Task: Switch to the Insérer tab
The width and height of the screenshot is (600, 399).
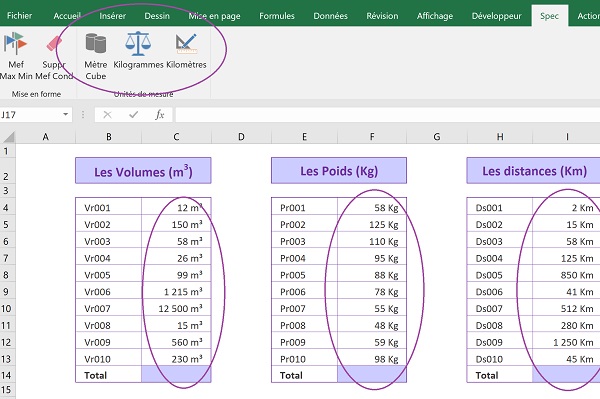Action: click(x=112, y=16)
